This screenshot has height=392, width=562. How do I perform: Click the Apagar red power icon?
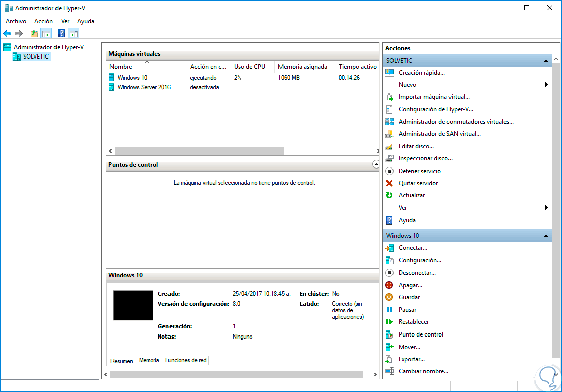389,285
